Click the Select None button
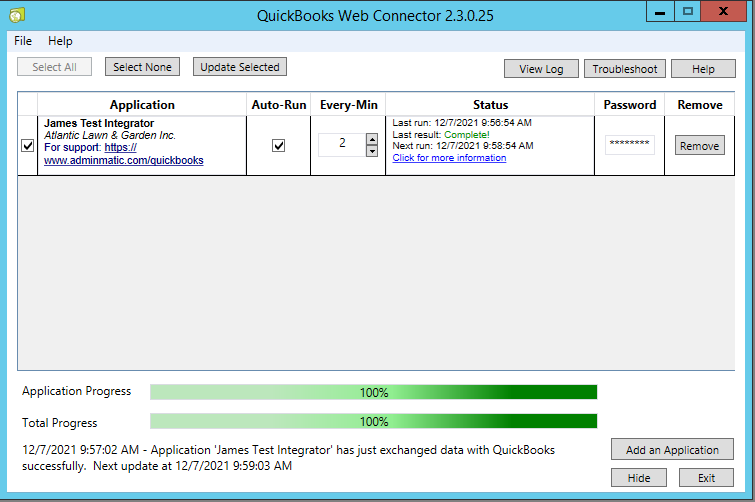This screenshot has width=755, height=502. point(142,67)
